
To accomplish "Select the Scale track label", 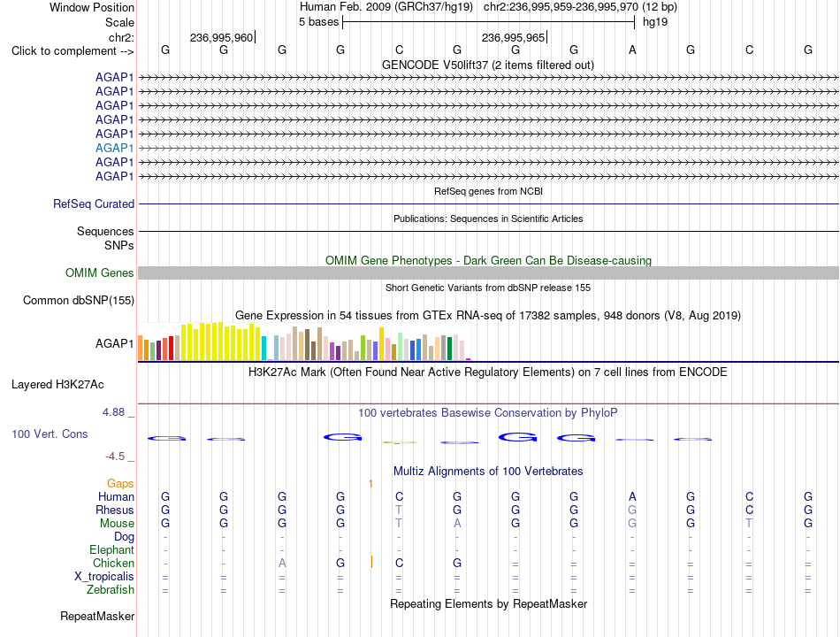I will pos(119,22).
